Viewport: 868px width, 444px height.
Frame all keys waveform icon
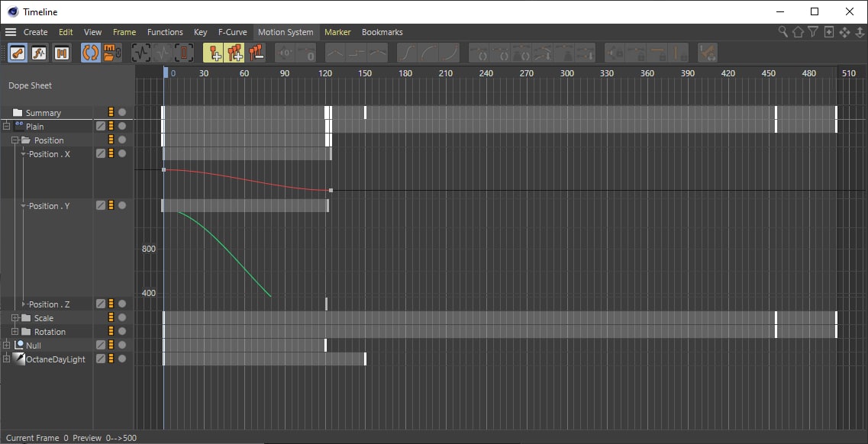click(x=141, y=53)
